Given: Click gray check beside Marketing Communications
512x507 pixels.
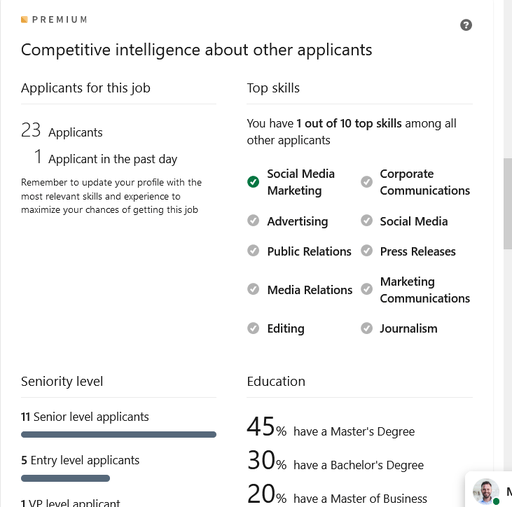Looking at the screenshot, I should click(x=366, y=289).
